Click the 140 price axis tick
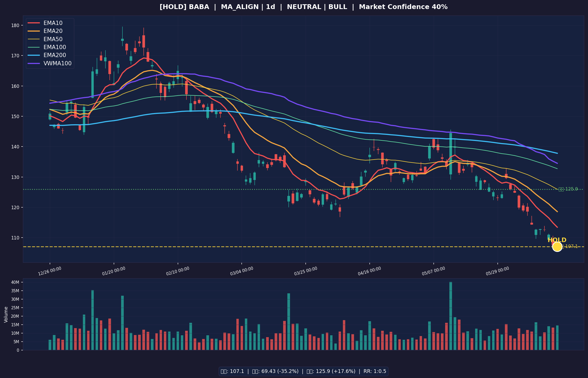This screenshot has width=588, height=378. (x=15, y=147)
